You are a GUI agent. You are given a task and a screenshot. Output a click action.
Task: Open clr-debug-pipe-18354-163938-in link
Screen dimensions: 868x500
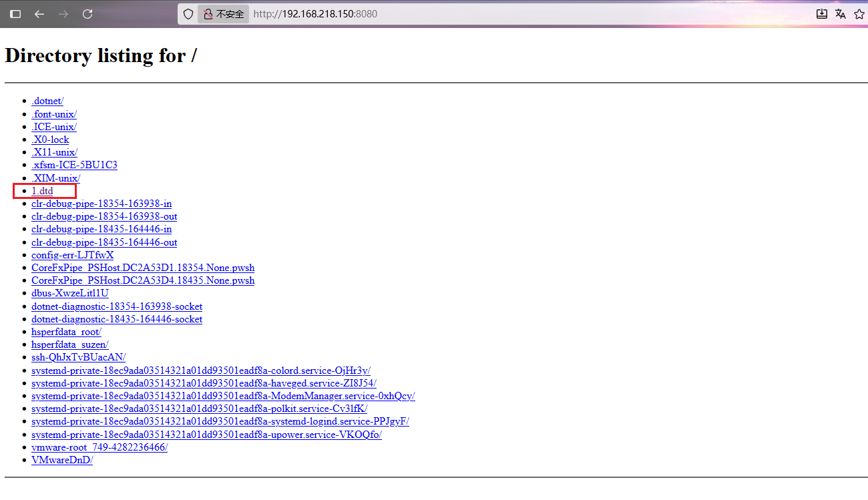click(101, 204)
